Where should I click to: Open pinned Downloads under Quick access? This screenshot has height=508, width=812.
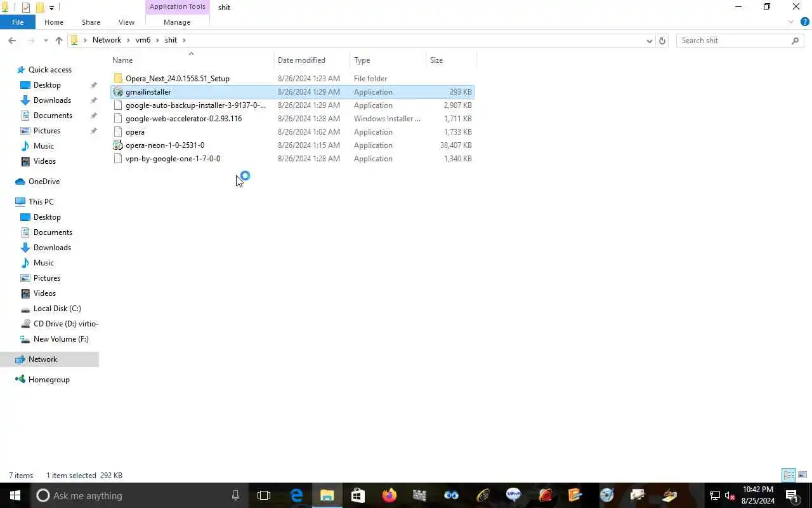pos(52,100)
